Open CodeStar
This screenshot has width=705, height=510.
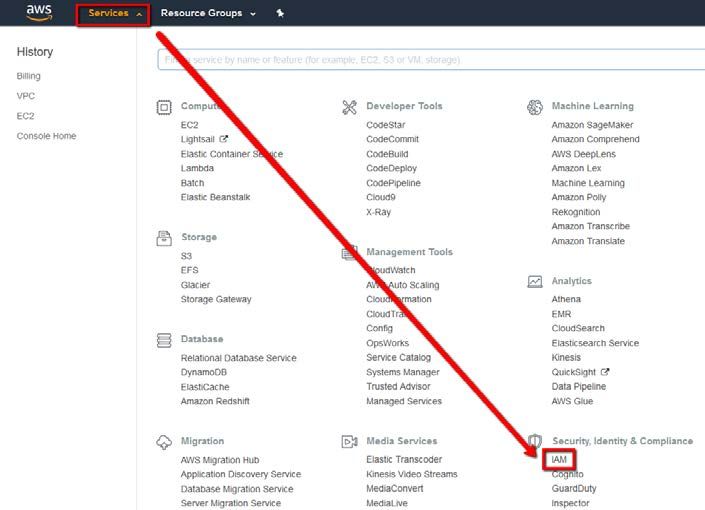click(x=386, y=125)
